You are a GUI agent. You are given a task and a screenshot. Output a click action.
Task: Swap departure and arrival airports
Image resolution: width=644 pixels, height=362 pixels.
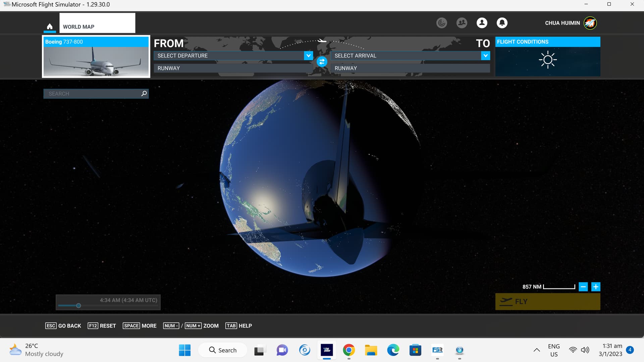pyautogui.click(x=322, y=62)
